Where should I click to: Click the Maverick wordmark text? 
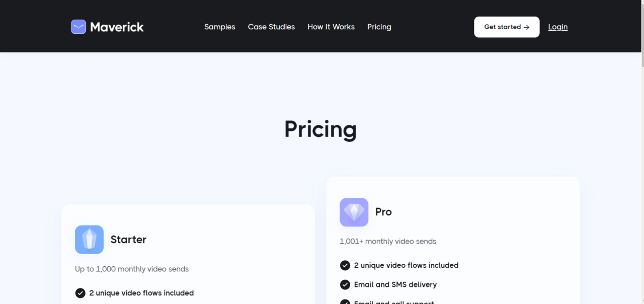(117, 27)
